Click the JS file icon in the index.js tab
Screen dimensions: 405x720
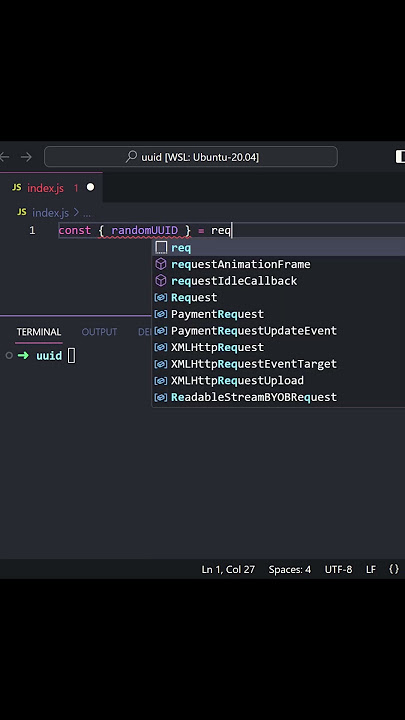click(x=17, y=187)
